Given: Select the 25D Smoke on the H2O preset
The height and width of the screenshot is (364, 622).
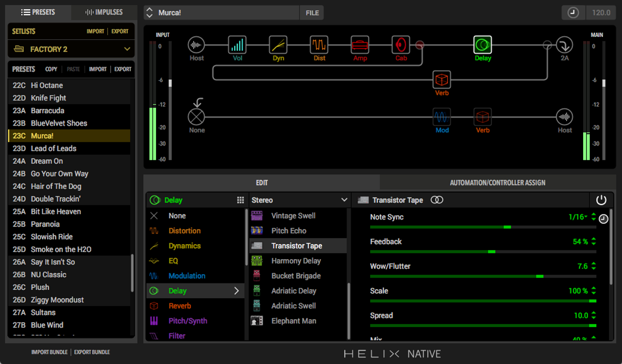Looking at the screenshot, I should tap(69, 249).
